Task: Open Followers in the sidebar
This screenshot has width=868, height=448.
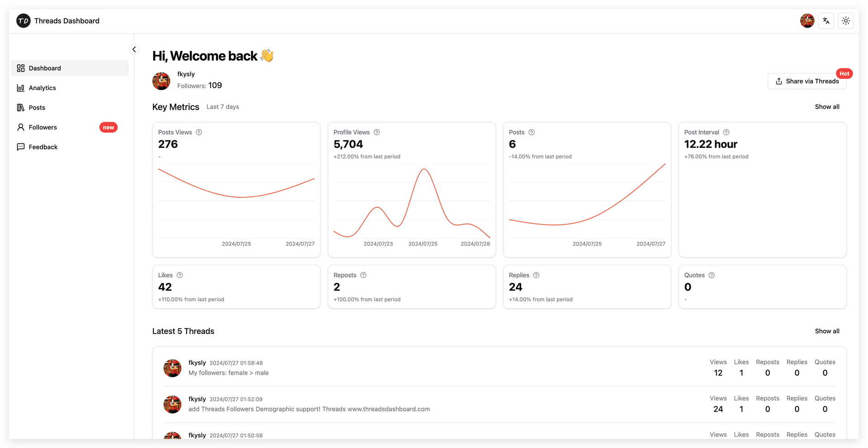Action: [x=70, y=127]
